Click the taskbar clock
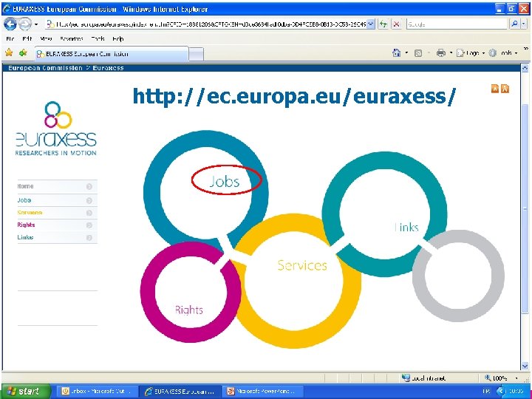 (x=516, y=391)
